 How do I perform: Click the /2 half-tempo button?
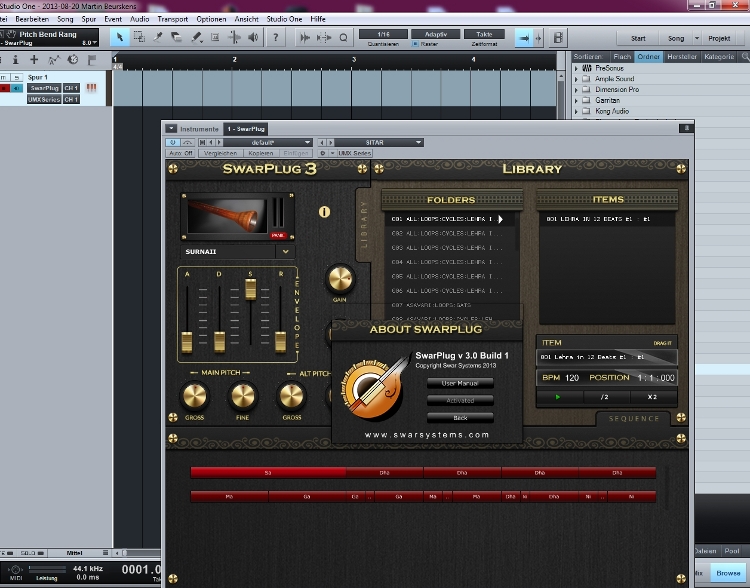coord(605,397)
